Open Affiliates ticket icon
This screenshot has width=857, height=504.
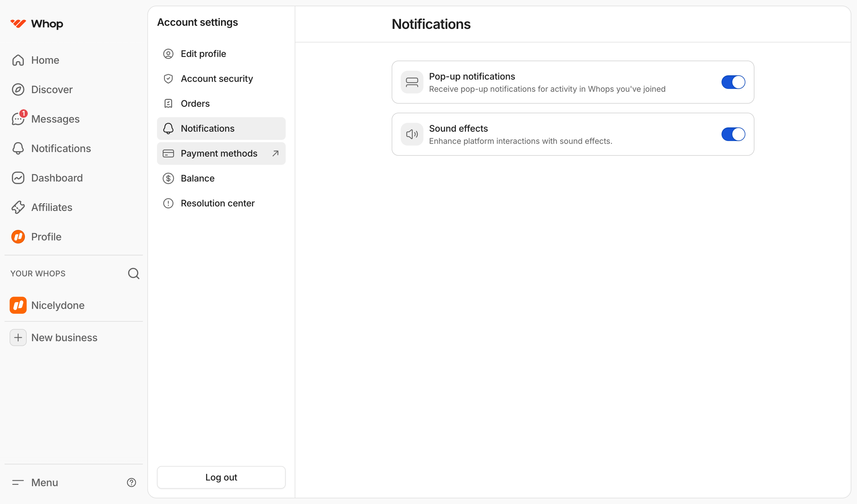click(x=18, y=207)
